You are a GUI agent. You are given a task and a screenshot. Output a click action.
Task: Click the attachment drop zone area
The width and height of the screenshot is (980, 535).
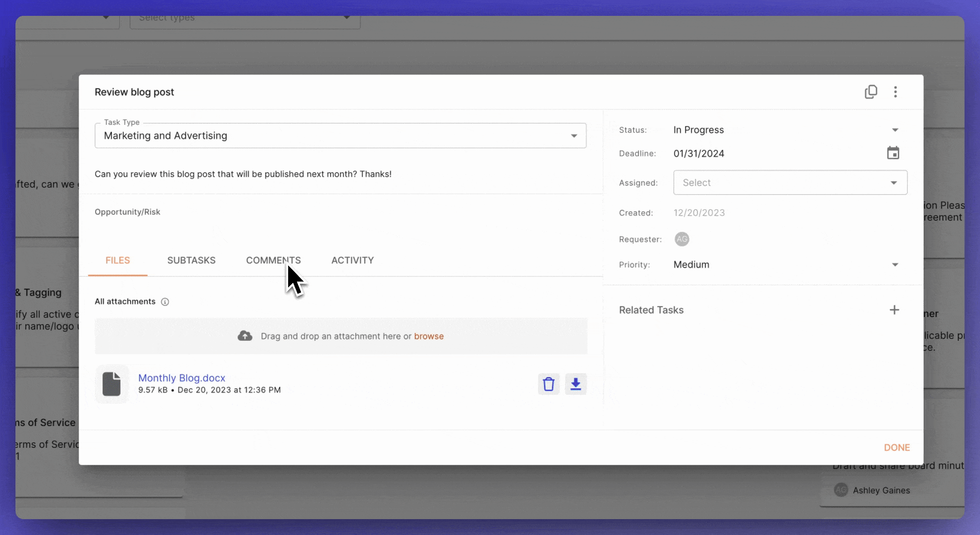341,336
